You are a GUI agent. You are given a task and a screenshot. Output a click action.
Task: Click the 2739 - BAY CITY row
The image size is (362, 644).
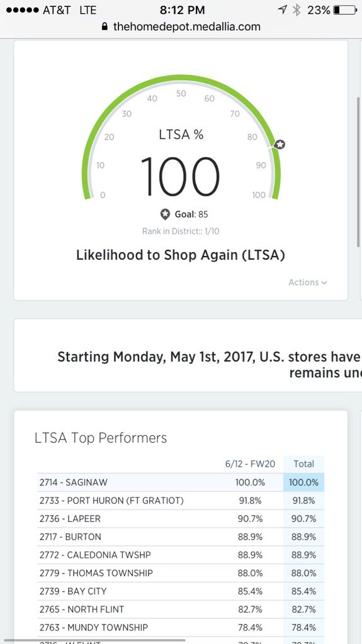(x=181, y=591)
